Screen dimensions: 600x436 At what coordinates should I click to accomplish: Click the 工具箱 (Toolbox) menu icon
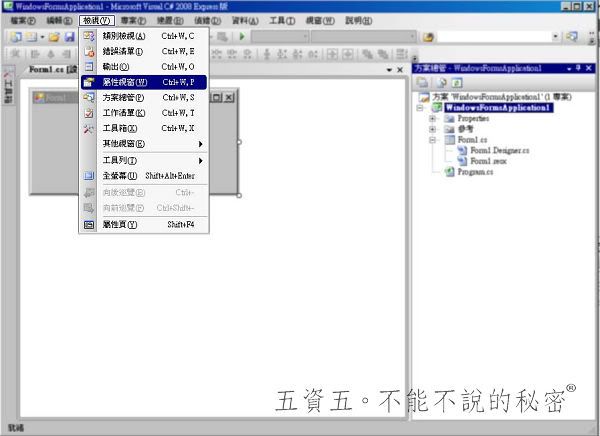point(89,129)
